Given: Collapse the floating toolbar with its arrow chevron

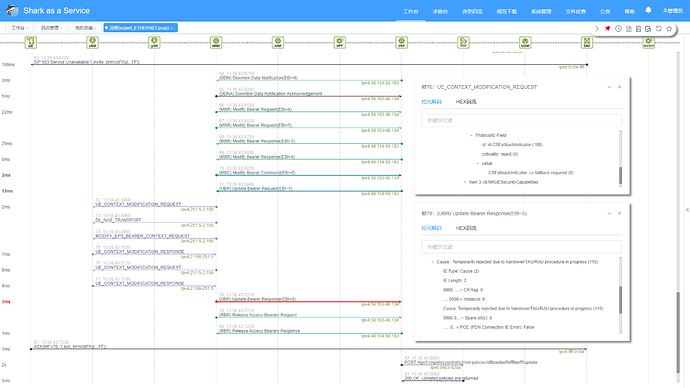Looking at the screenshot, I should 597,29.
